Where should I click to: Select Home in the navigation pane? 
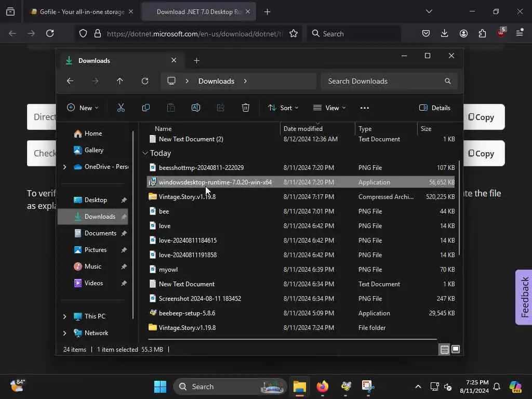coord(93,134)
